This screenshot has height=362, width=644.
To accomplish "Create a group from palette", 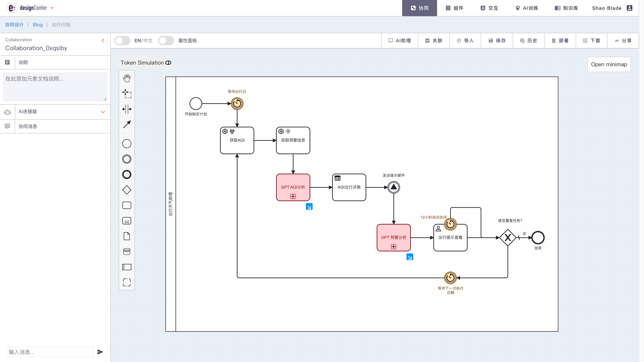I will (127, 282).
